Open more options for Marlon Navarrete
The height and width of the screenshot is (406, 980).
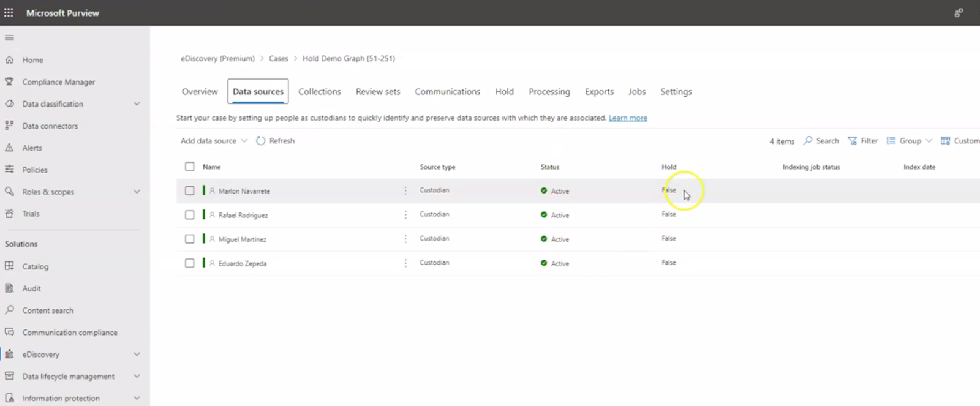coord(405,191)
